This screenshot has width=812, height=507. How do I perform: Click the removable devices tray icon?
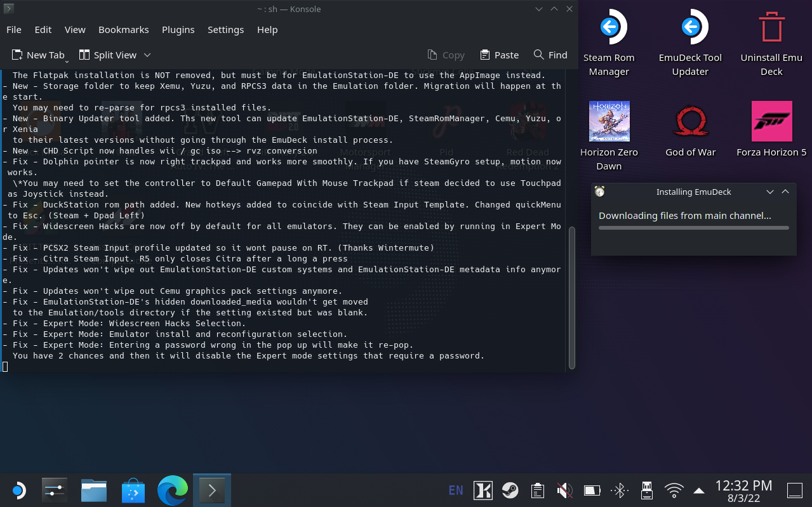pyautogui.click(x=647, y=490)
